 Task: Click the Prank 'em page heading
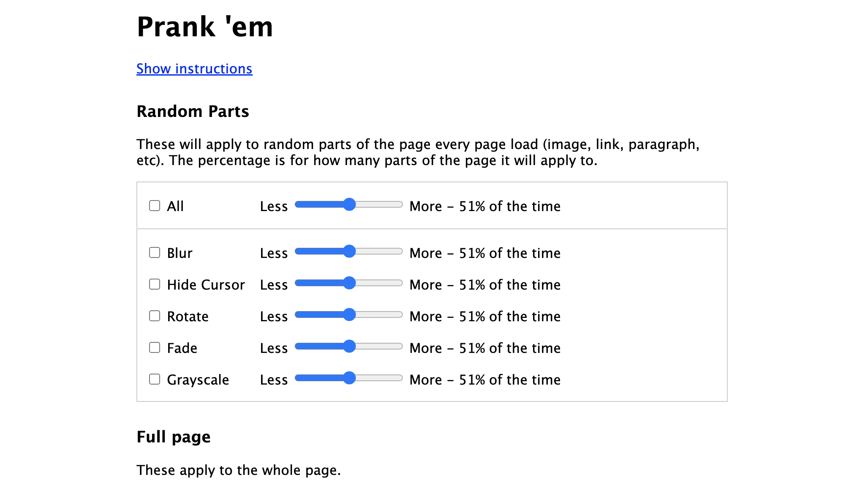point(205,27)
